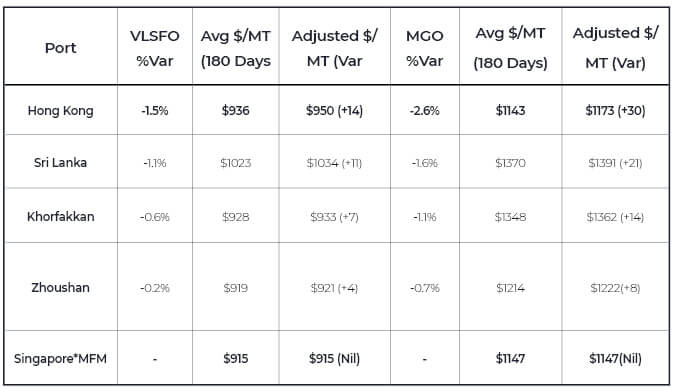This screenshot has height=387, width=679.
Task: Click Singapore's $915 (Nil) cell
Action: [x=334, y=358]
